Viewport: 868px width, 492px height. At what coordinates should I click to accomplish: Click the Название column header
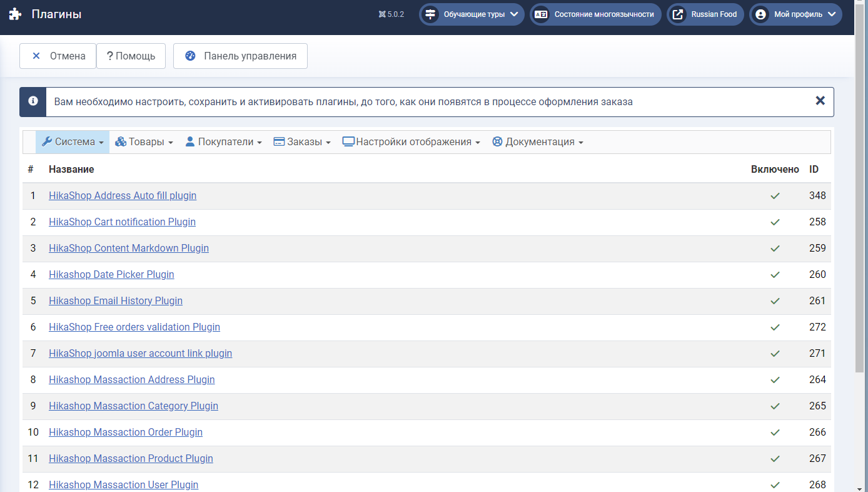pyautogui.click(x=71, y=169)
